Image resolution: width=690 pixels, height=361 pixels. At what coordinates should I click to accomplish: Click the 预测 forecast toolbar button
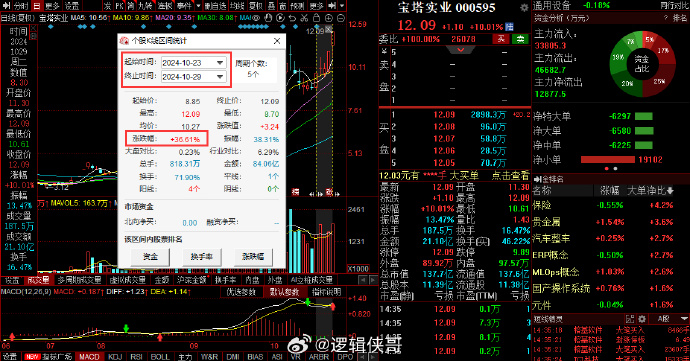point(297,6)
